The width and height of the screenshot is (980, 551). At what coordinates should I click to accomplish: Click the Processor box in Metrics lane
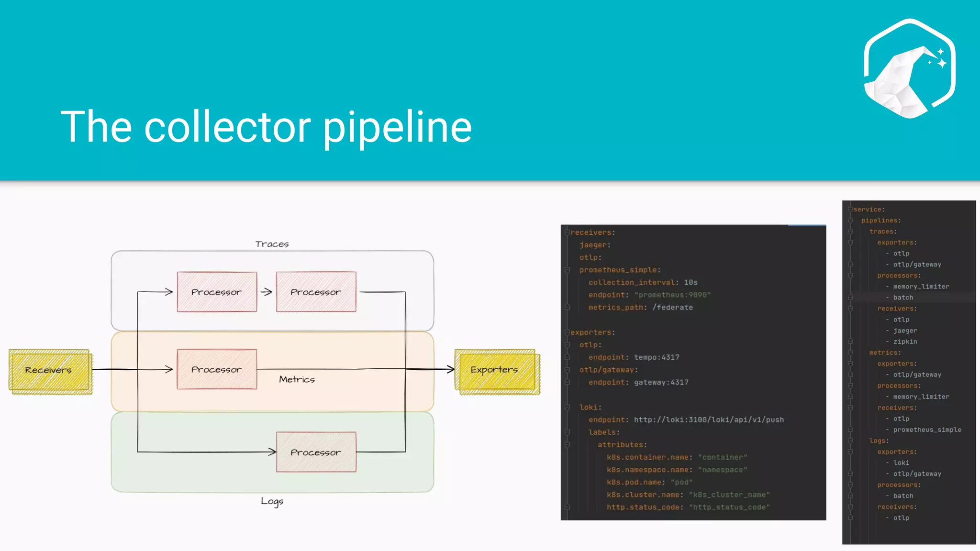tap(217, 369)
